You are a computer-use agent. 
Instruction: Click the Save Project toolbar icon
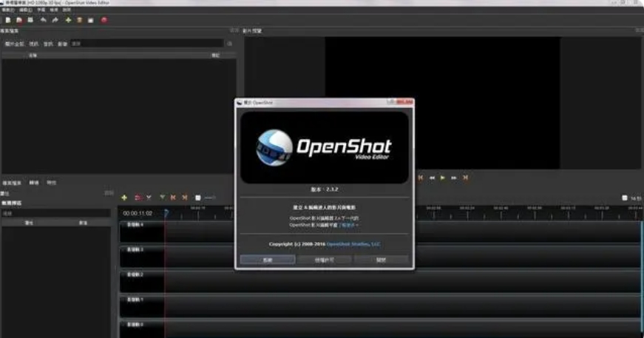pos(30,20)
